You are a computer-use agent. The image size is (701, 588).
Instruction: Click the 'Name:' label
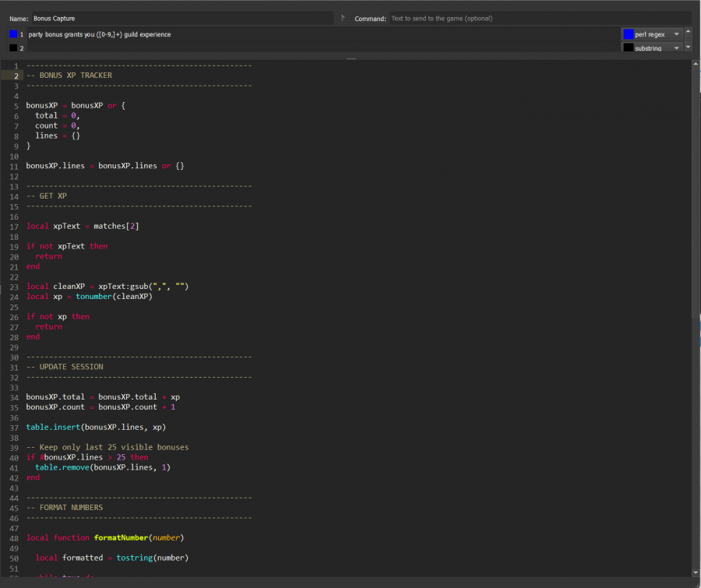(x=19, y=19)
